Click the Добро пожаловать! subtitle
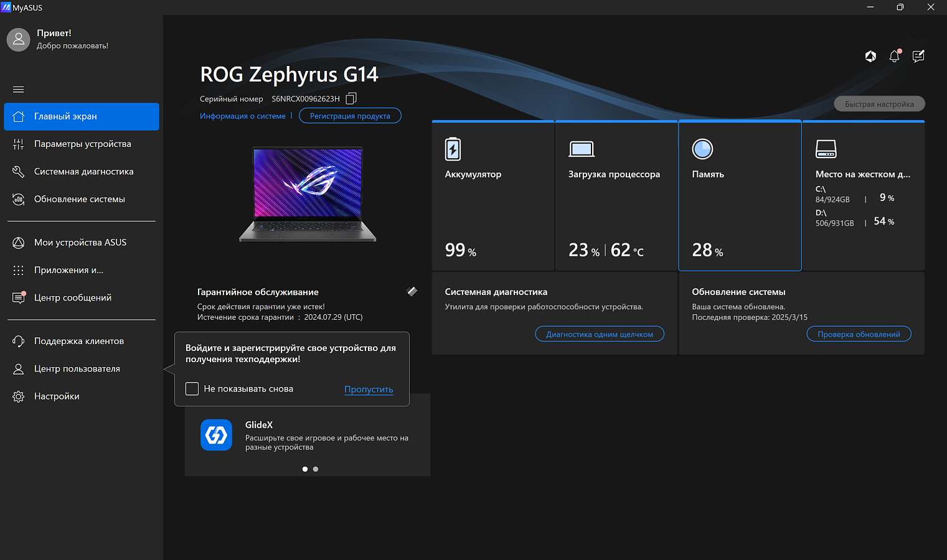947x560 pixels. pos(72,46)
